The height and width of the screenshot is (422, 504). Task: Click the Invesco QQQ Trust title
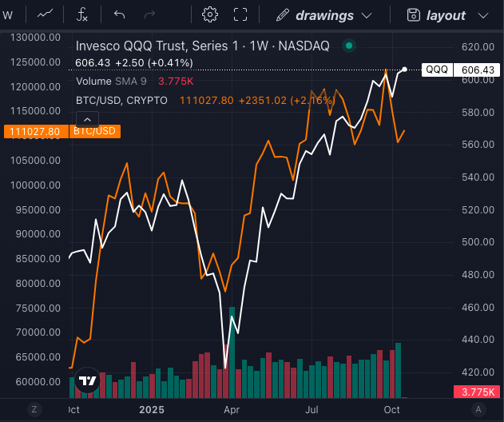[202, 46]
